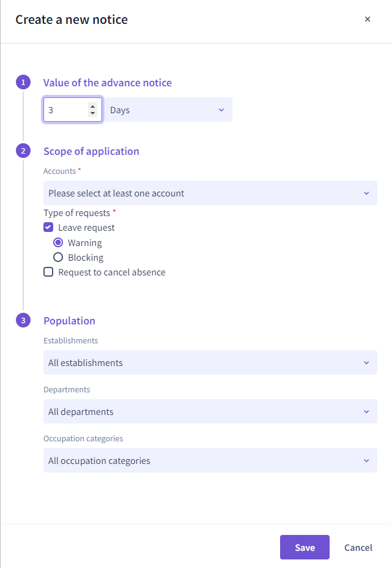
Task: Enable Request to cancel absence checkbox
Action: [48, 272]
